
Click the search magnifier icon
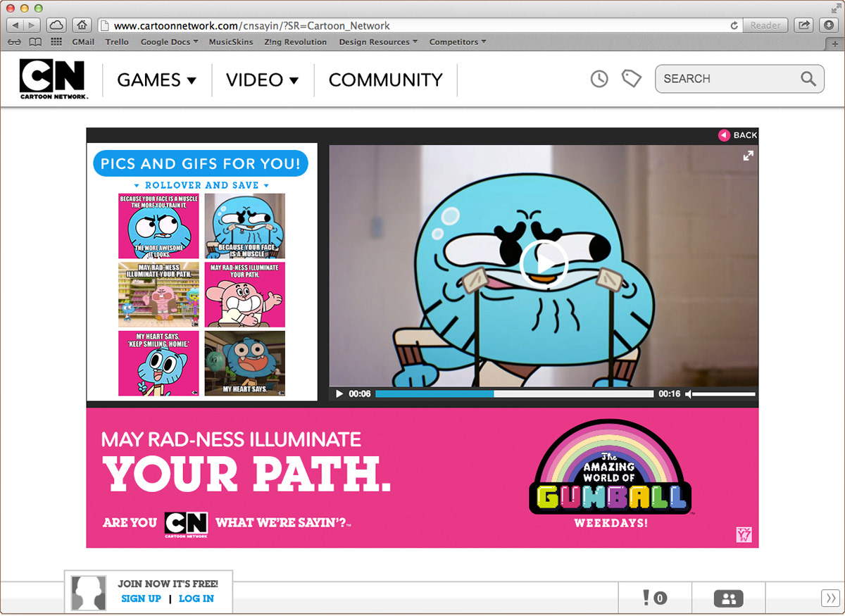[x=808, y=79]
